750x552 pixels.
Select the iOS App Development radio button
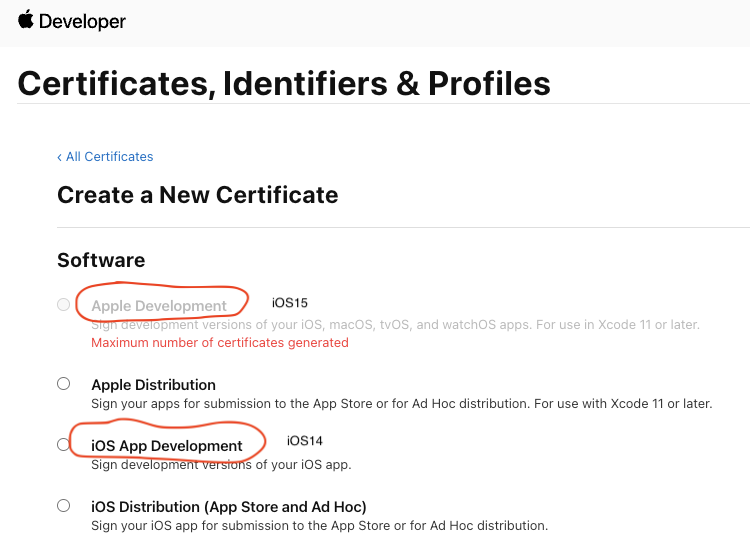pos(64,445)
